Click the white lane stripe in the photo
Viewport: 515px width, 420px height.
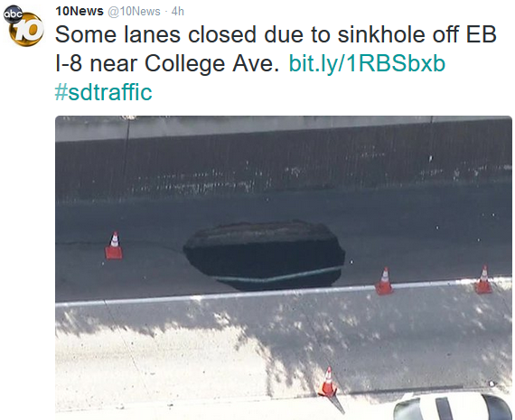pos(284,292)
